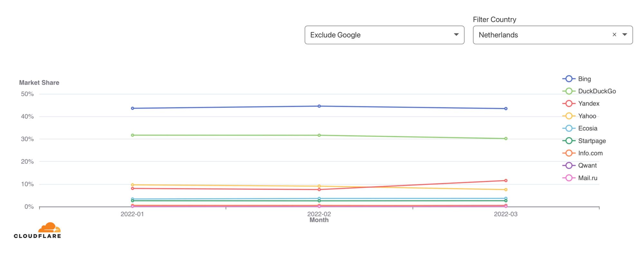Click the 2022-02 month axis label

319,214
